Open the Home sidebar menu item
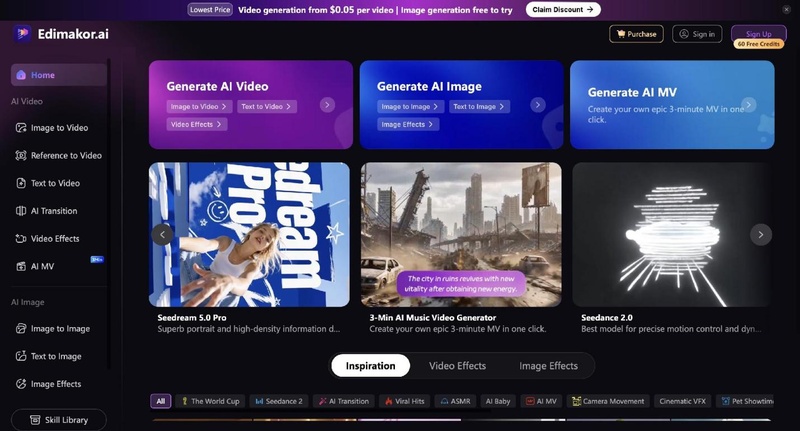 59,75
